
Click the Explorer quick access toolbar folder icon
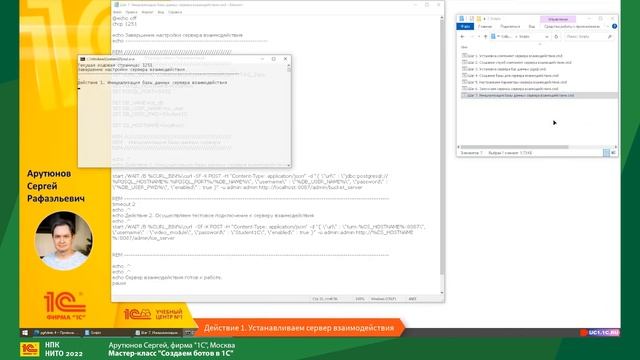478,19
